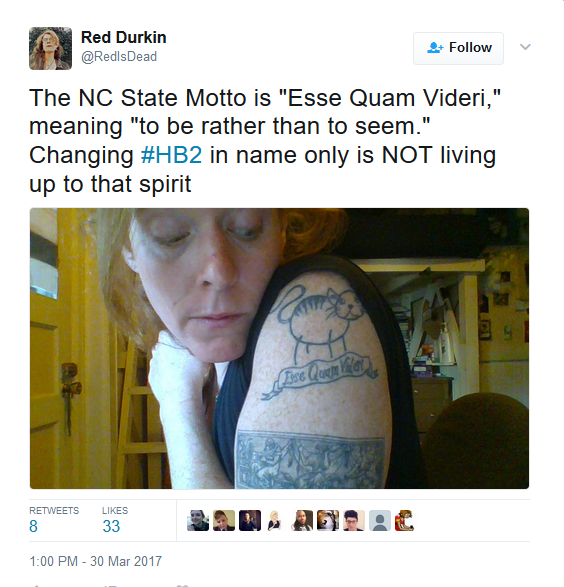564x587 pixels.
Task: Click the red cartoon character liker avatar
Action: [405, 520]
